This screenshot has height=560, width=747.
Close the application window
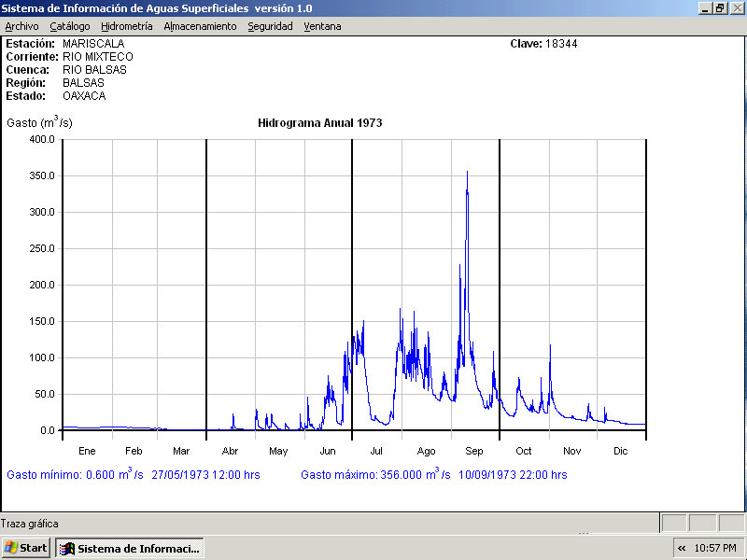tap(736, 7)
